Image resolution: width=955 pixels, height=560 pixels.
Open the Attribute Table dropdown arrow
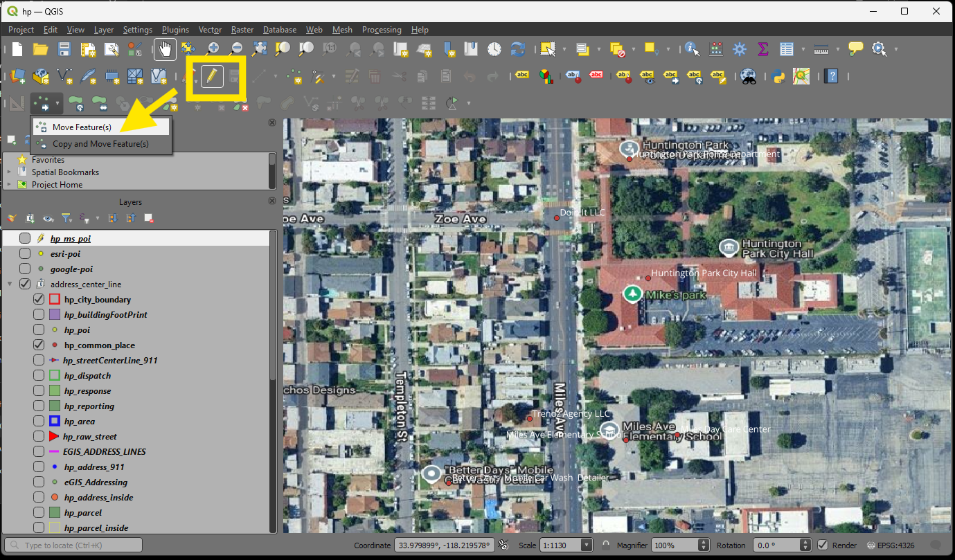click(x=803, y=49)
